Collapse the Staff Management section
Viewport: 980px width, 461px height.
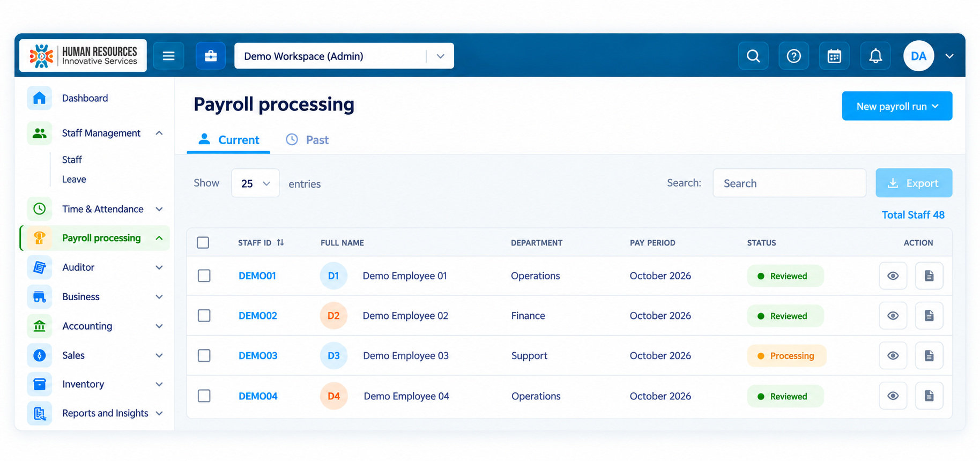pos(159,133)
